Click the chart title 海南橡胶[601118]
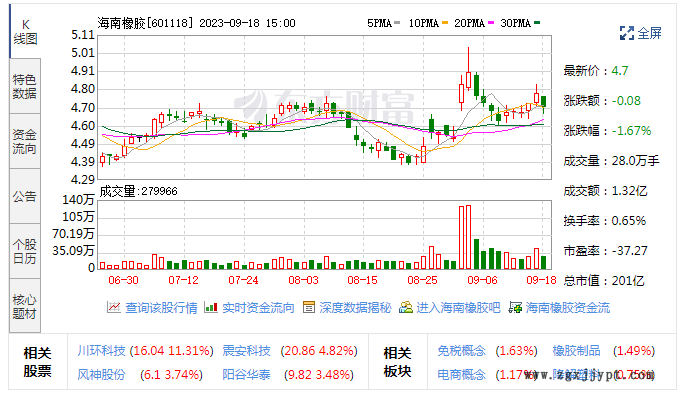The width and height of the screenshot is (681, 397). coord(145,23)
